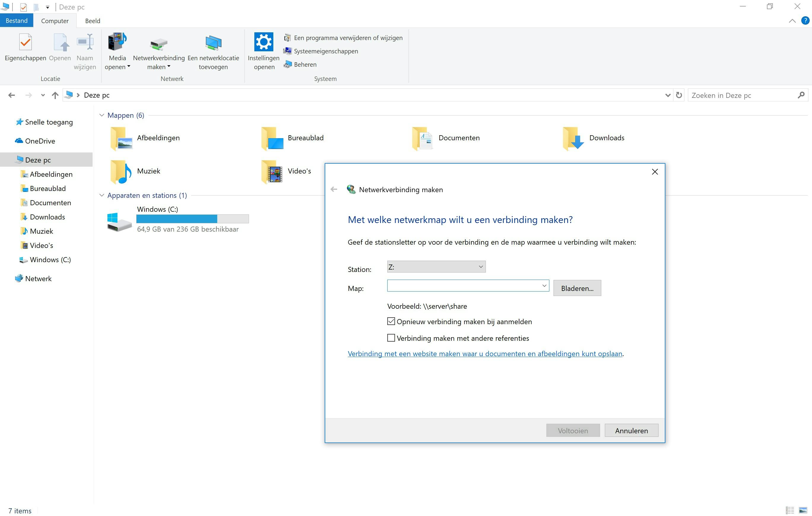Click the Eigenschappen ribbon icon
Screen dimensions: 812x516
click(x=25, y=43)
